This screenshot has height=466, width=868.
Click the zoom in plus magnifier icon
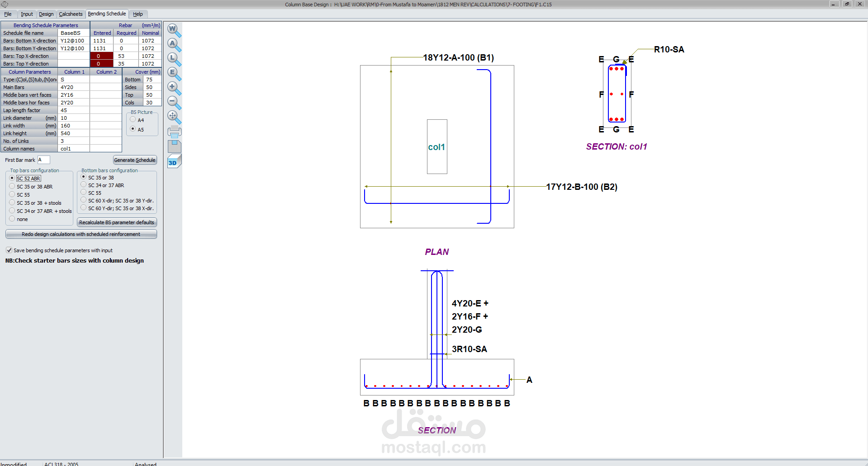(174, 89)
